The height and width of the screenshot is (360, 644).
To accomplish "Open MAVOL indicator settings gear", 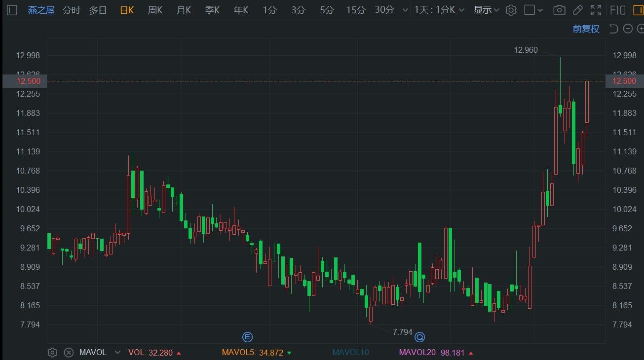I will tap(52, 352).
